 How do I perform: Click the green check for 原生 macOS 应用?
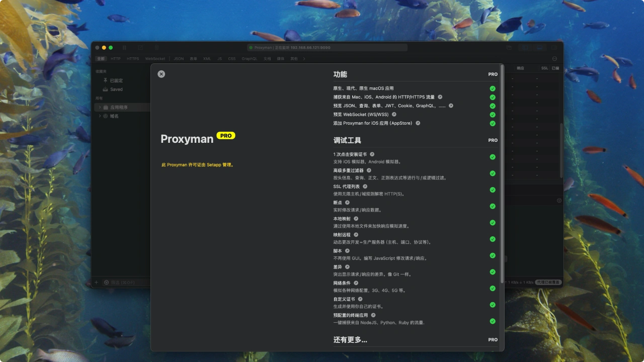(493, 88)
